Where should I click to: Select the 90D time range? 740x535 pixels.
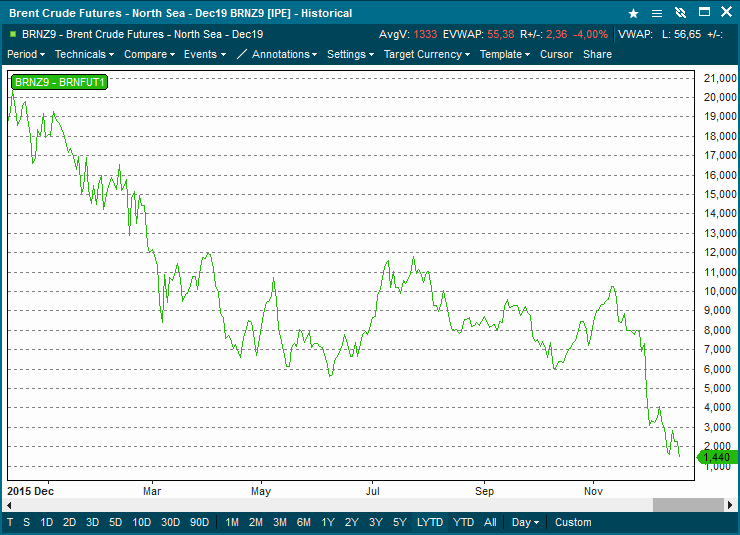point(200,522)
